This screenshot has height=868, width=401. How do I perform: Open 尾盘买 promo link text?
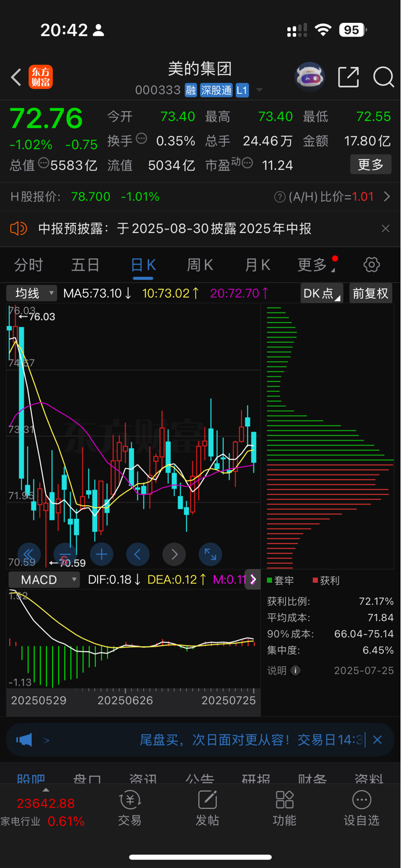tap(251, 740)
